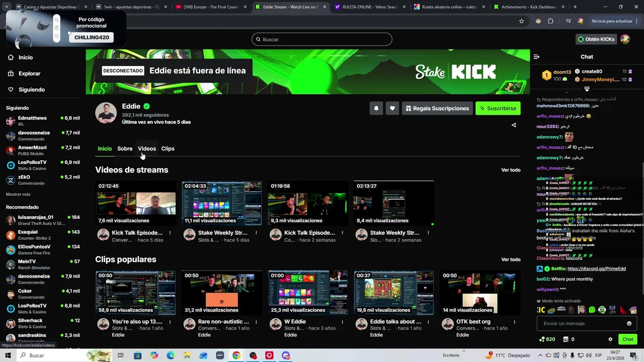Click the Eddie profile picture
Screen dimensions: 644x362
[106, 113]
